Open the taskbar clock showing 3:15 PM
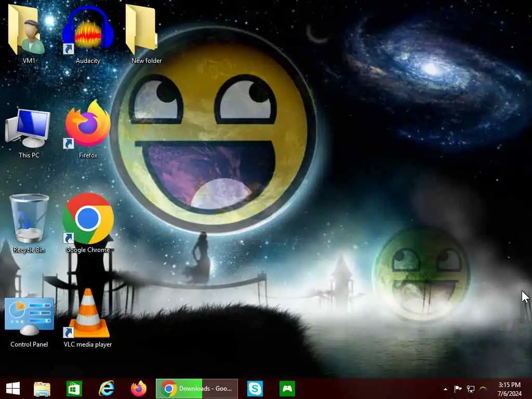 (x=510, y=389)
